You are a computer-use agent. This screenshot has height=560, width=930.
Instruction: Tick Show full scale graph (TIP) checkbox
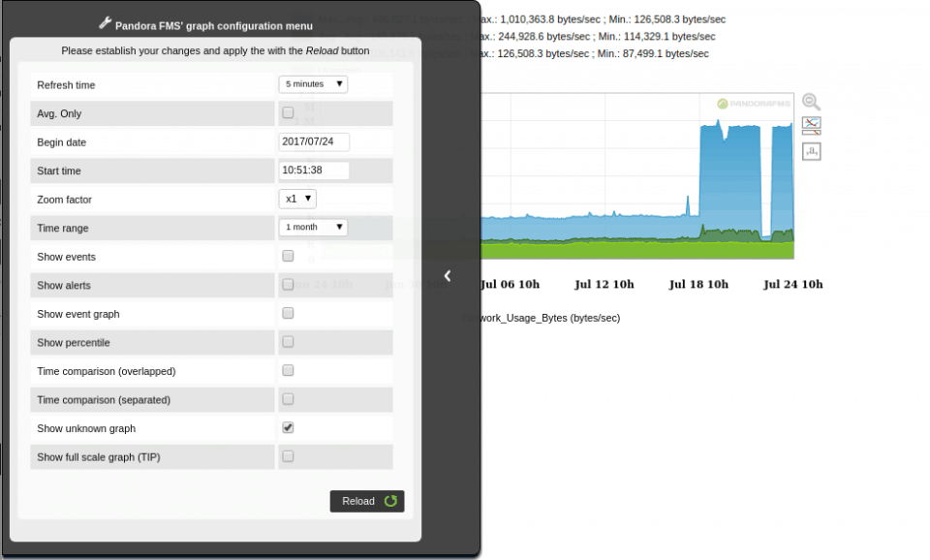[x=288, y=456]
